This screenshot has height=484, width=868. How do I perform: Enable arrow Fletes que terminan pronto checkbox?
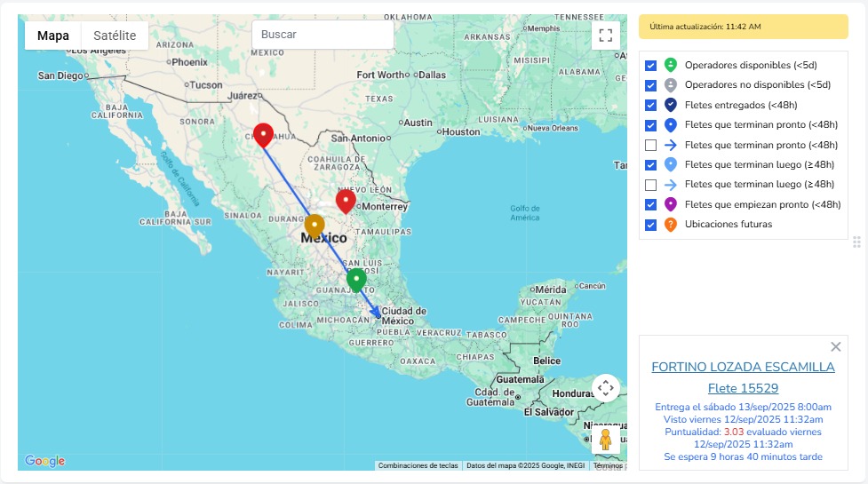click(651, 146)
